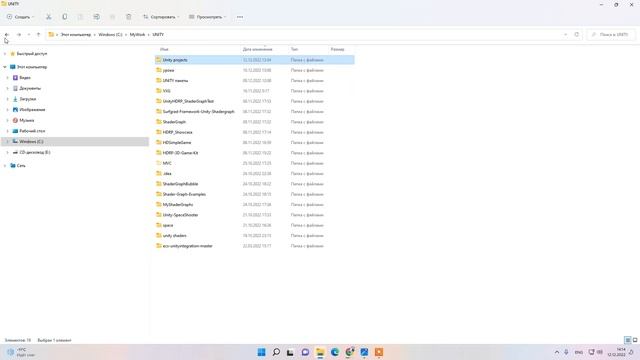
Task: Sort by Дата изменения column header
Action: (257, 49)
